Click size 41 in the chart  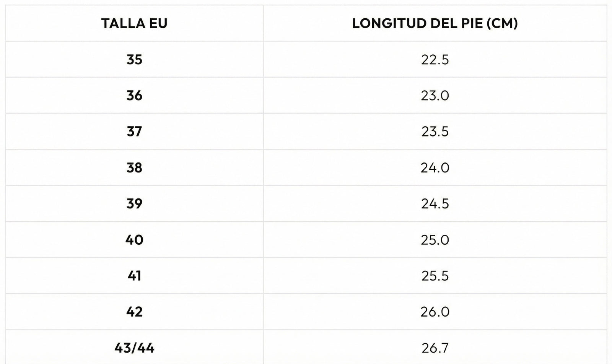click(x=134, y=276)
